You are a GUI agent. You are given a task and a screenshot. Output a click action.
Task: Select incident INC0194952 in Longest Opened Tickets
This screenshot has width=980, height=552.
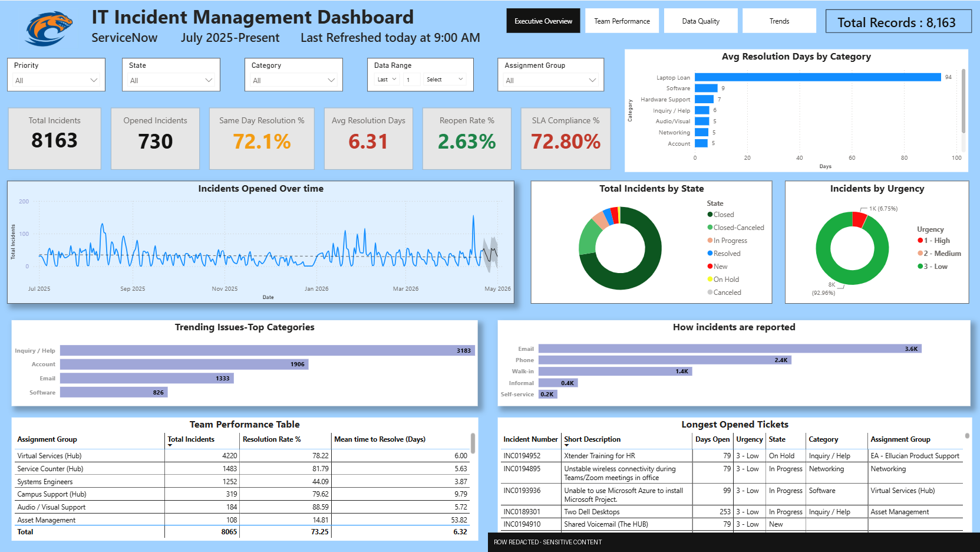(732, 456)
